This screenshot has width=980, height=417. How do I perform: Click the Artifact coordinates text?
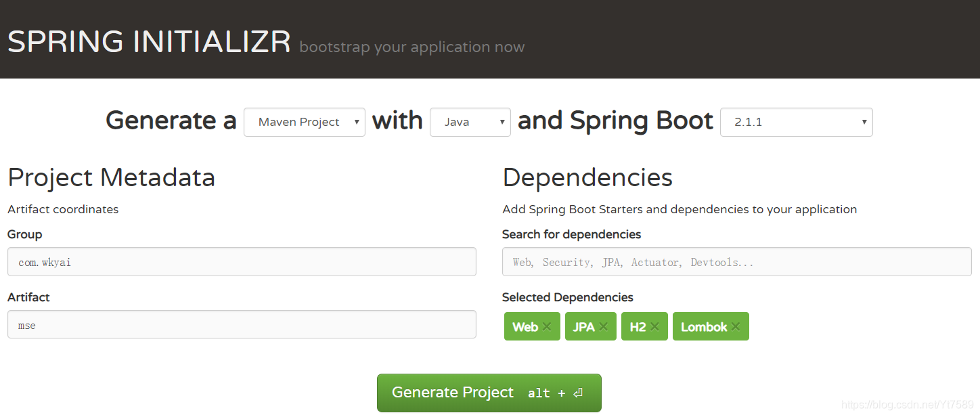coord(63,209)
